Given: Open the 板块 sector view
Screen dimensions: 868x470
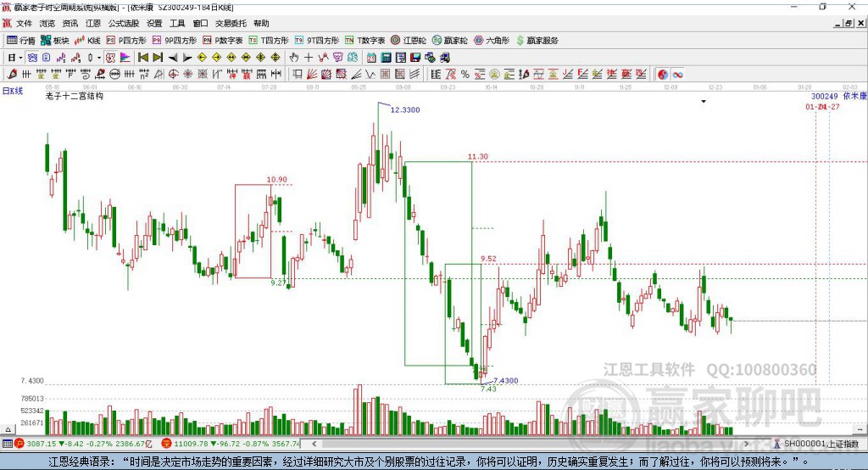Looking at the screenshot, I should click(55, 41).
